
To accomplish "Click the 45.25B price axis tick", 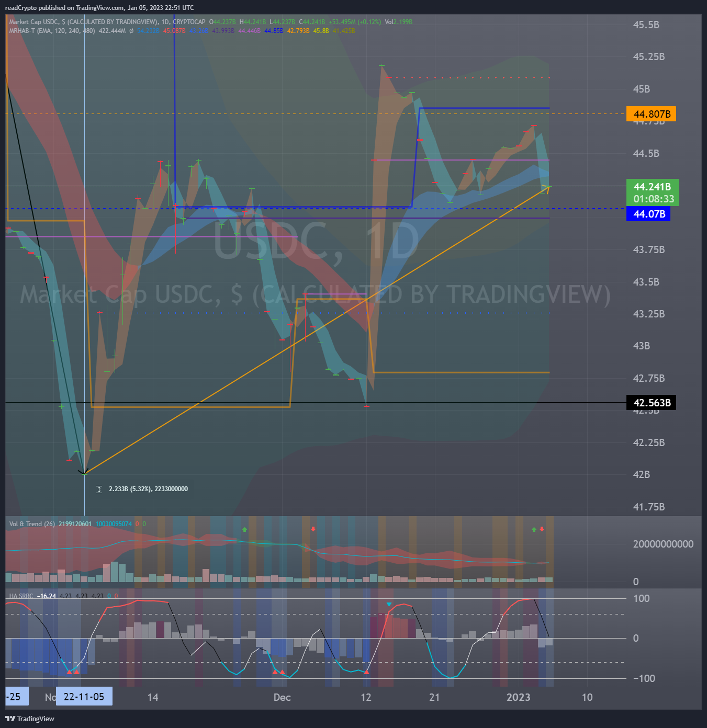I will click(x=649, y=56).
